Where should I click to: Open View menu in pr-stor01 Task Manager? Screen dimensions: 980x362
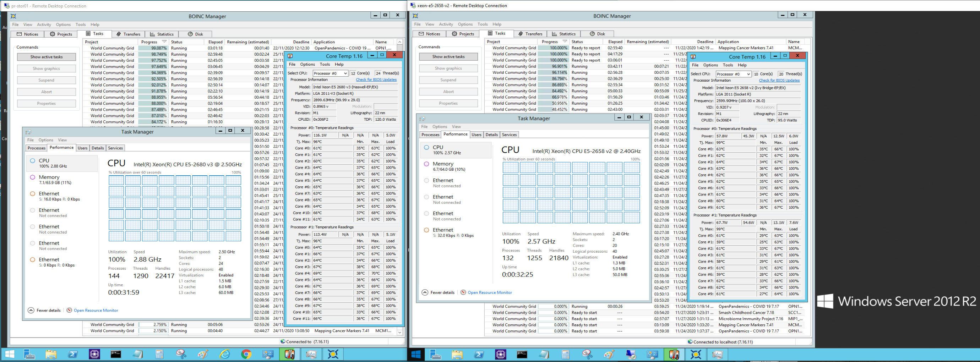click(x=62, y=140)
